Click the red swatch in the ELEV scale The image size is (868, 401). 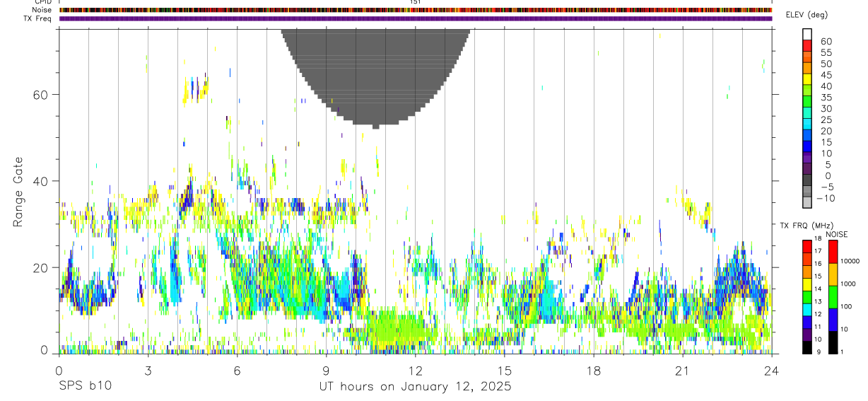807,45
